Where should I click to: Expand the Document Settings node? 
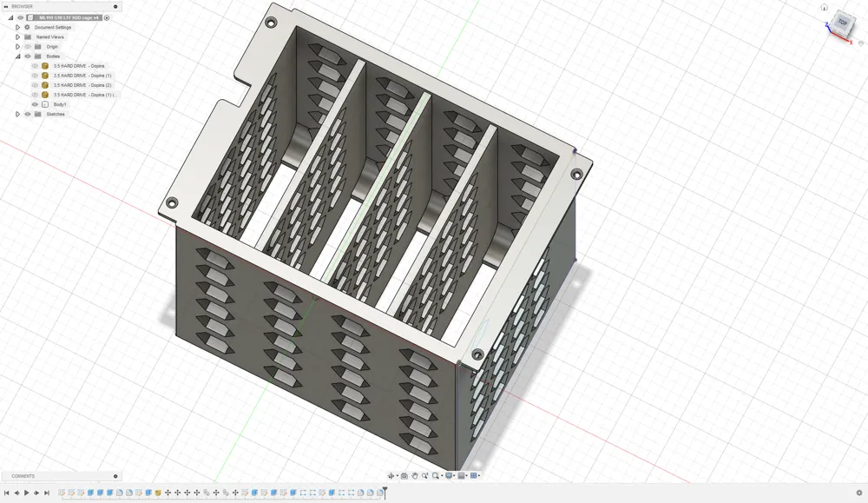(17, 27)
